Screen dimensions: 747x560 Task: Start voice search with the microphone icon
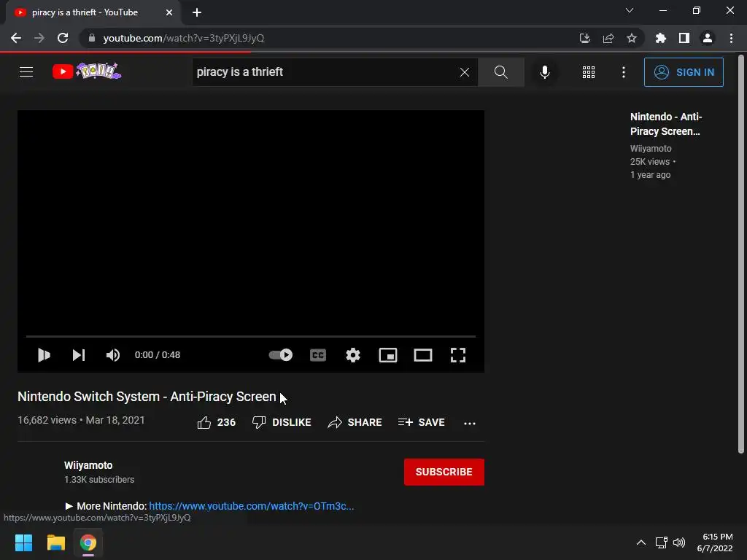pyautogui.click(x=544, y=72)
